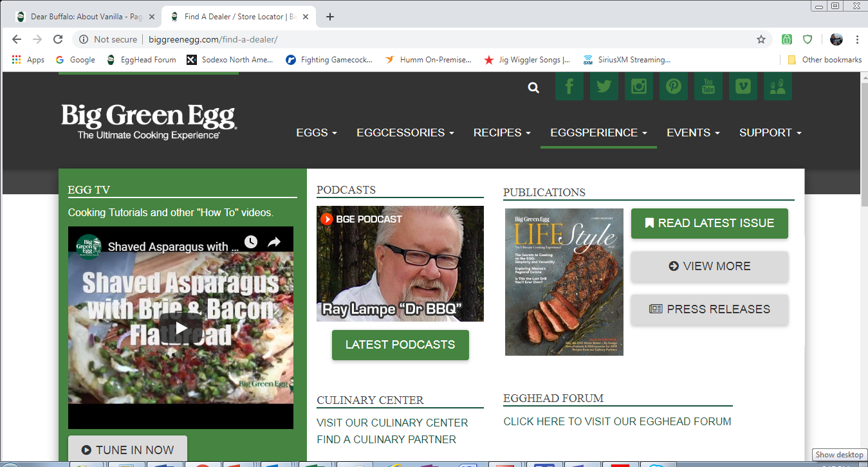Click the PUBLICATIONS section heading
Screen dimensions: 868x467
(544, 192)
